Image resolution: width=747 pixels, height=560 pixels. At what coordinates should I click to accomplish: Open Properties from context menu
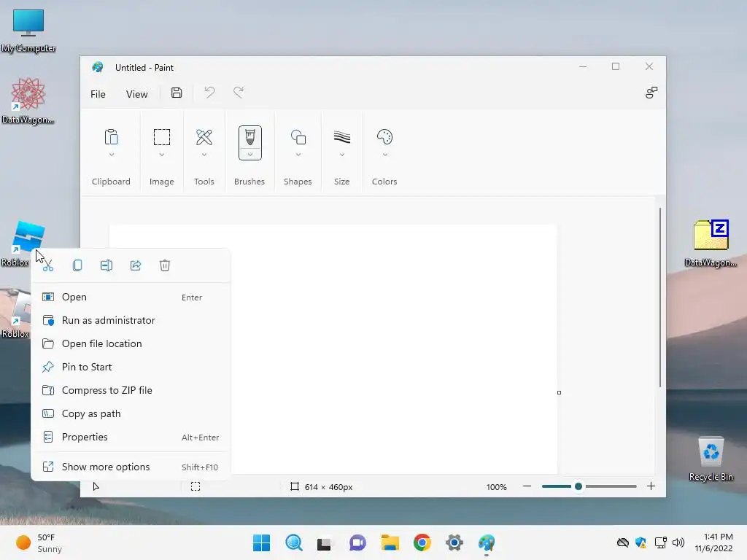coord(131,437)
